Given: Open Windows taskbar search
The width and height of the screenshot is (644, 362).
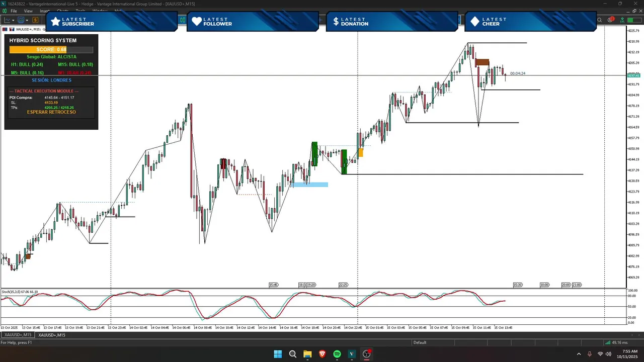Looking at the screenshot, I should pos(293,354).
